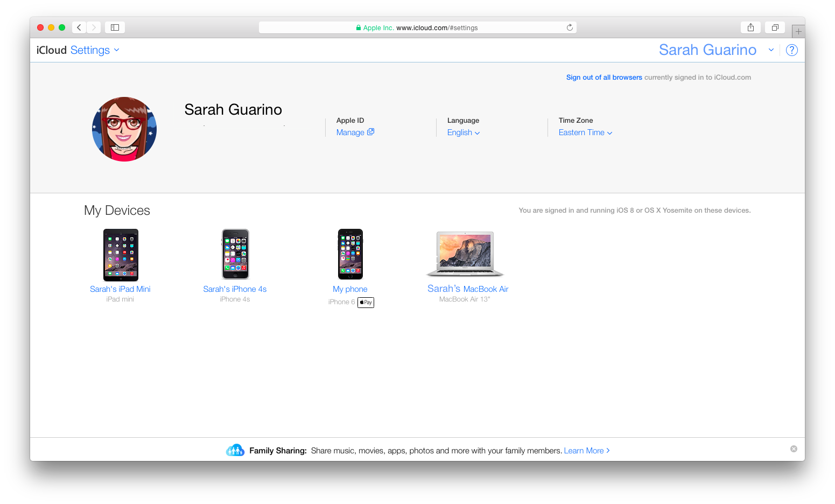Click Manage Apple ID link

pyautogui.click(x=355, y=132)
